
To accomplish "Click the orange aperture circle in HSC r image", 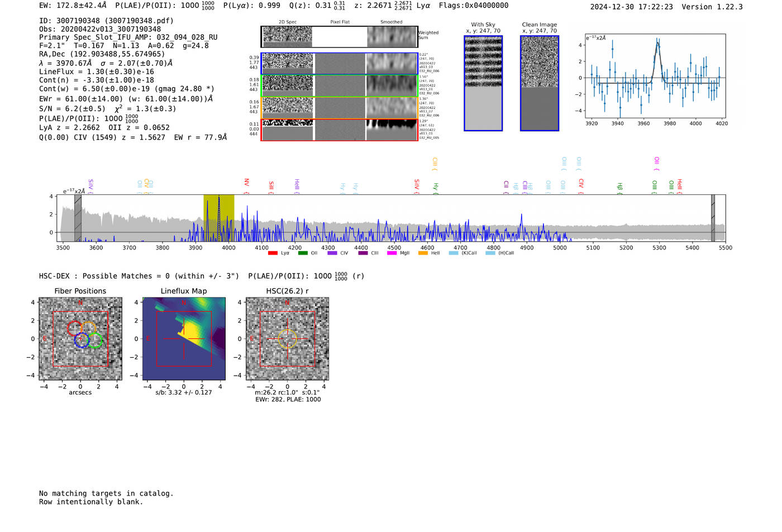I will tap(287, 338).
